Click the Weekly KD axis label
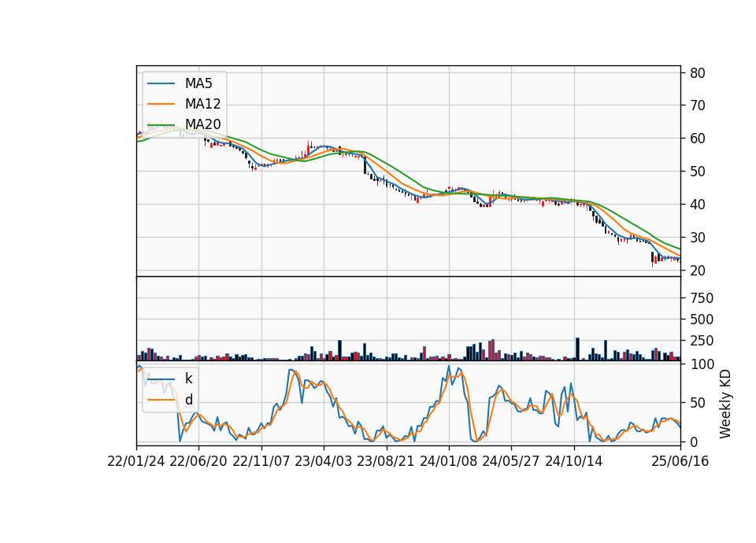 tap(724, 404)
